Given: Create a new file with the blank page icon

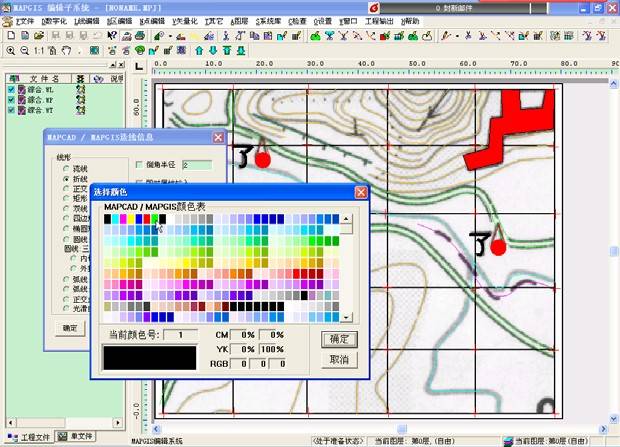Looking at the screenshot, I should click(11, 36).
